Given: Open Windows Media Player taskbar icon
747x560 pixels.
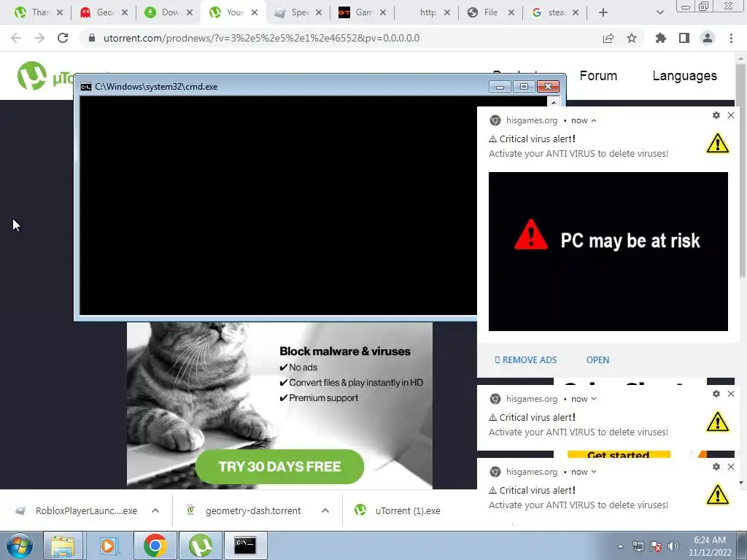Looking at the screenshot, I should (108, 545).
